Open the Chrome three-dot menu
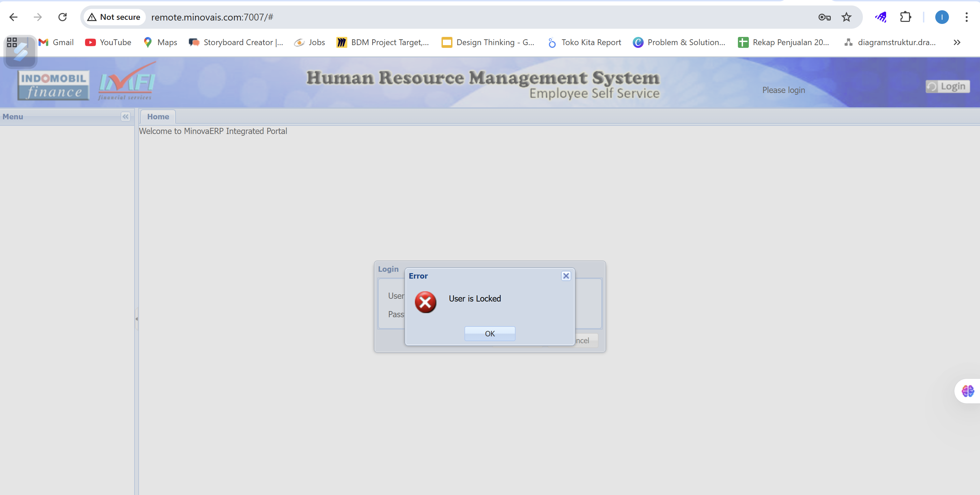 966,17
